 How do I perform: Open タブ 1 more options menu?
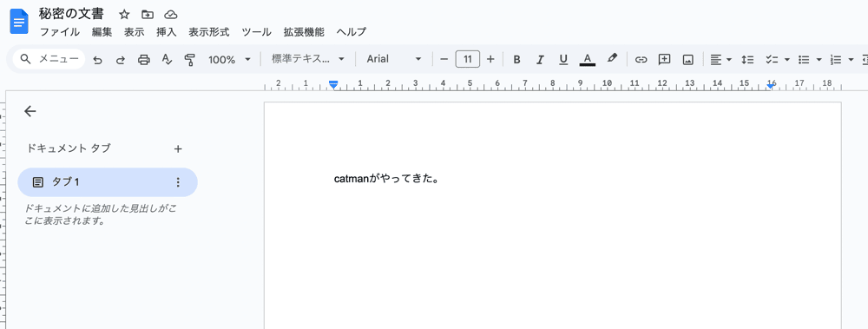point(178,182)
